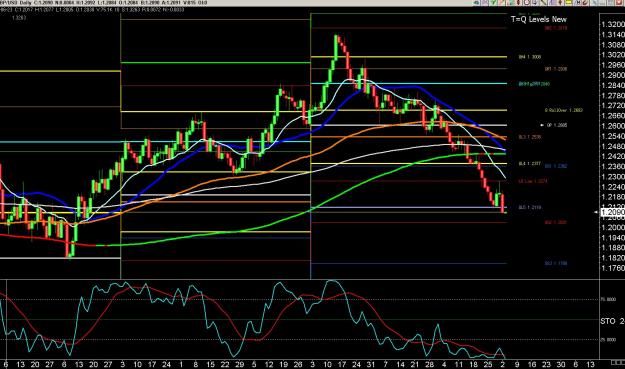Click the toolbar icon marked with letter M
625x369 pixels.
[x=578, y=2]
